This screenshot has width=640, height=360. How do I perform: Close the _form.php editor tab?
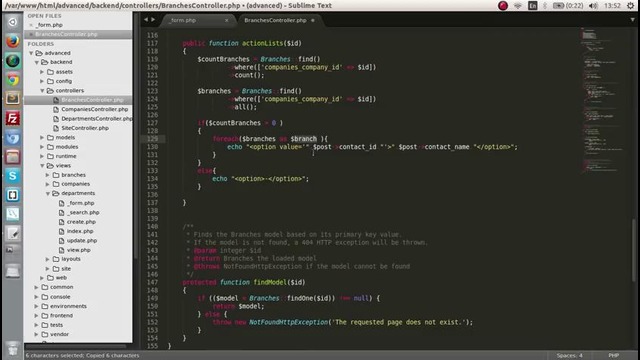[x=227, y=20]
